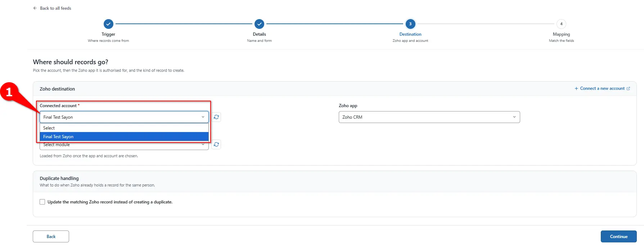The image size is (644, 246).
Task: Refresh the modules list
Action: point(216,145)
